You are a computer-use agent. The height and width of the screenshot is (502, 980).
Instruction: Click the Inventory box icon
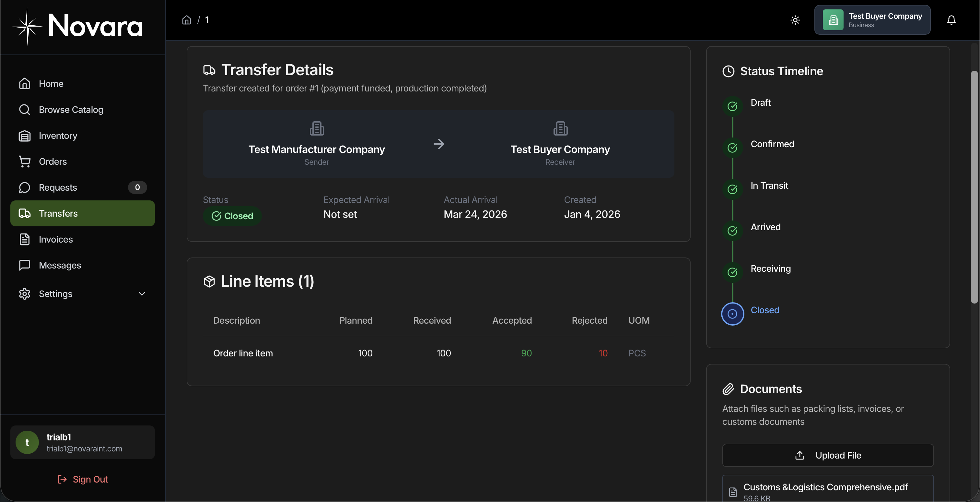25,136
